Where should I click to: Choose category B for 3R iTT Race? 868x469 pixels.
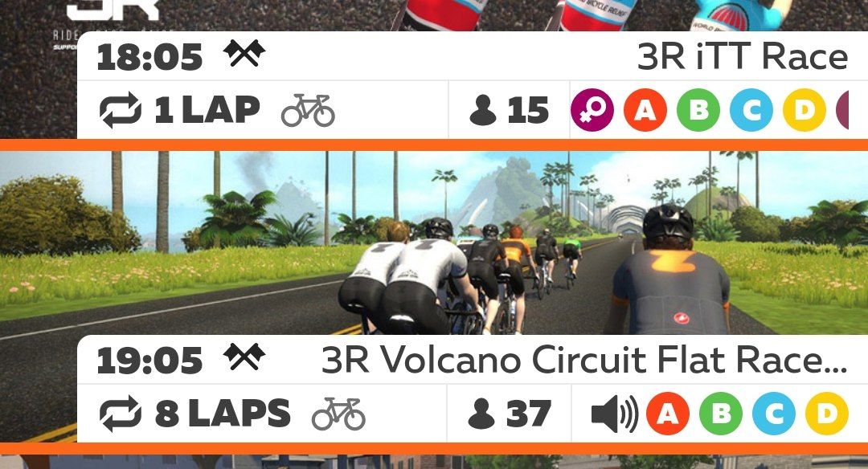click(x=698, y=110)
